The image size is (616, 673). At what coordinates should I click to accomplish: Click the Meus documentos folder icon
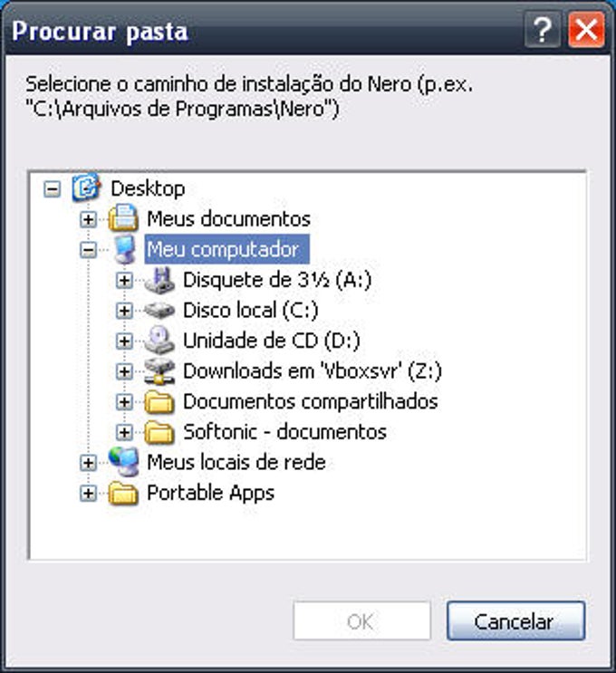coord(123,218)
